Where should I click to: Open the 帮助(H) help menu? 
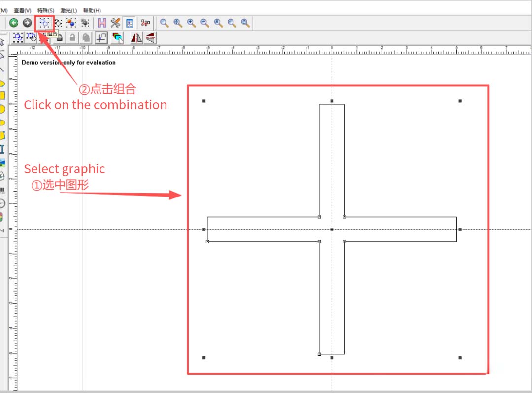pyautogui.click(x=92, y=10)
